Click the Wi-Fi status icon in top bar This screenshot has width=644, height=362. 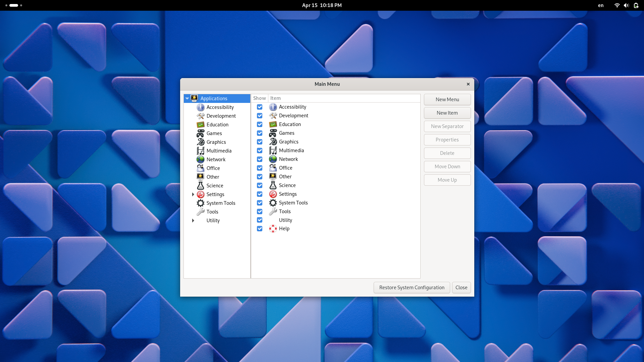tap(617, 5)
